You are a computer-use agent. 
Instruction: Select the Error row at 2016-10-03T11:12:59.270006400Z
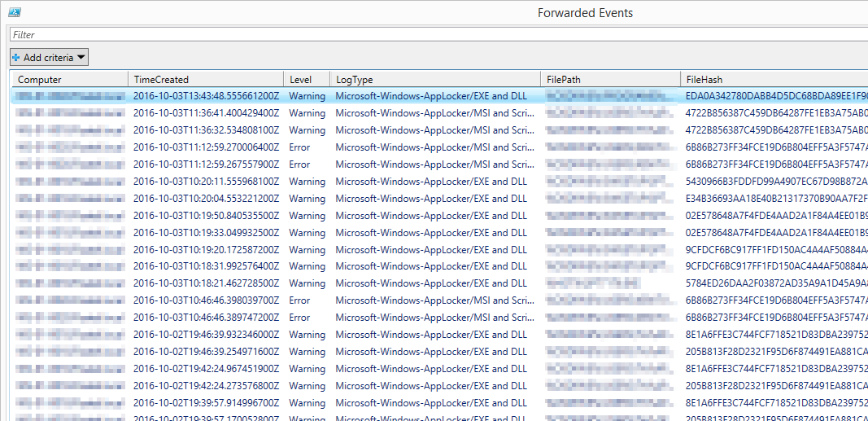point(205,147)
